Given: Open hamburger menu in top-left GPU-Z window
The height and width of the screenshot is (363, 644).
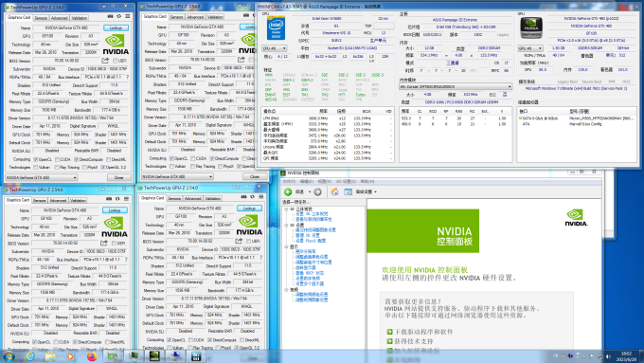Looking at the screenshot, I should pos(128,16).
